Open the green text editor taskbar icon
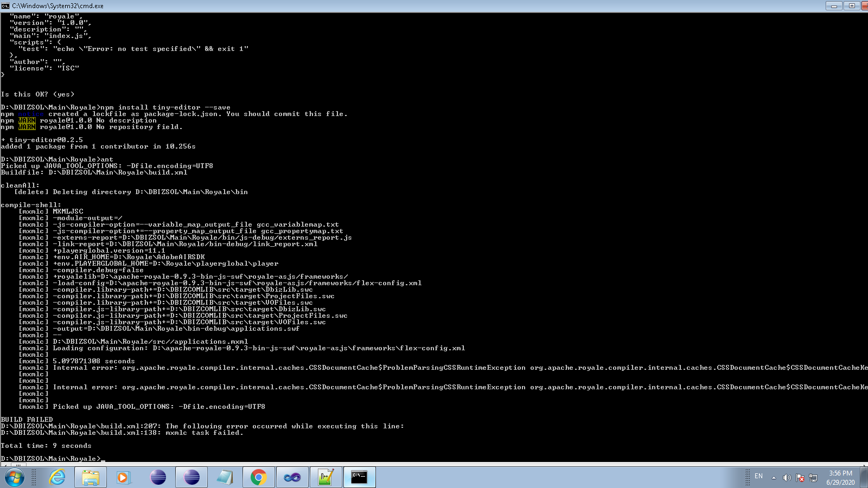This screenshot has width=868, height=488. click(326, 477)
